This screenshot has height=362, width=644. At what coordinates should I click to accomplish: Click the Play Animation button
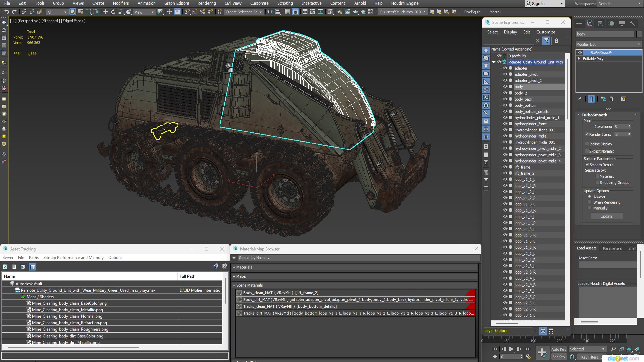pos(511,349)
